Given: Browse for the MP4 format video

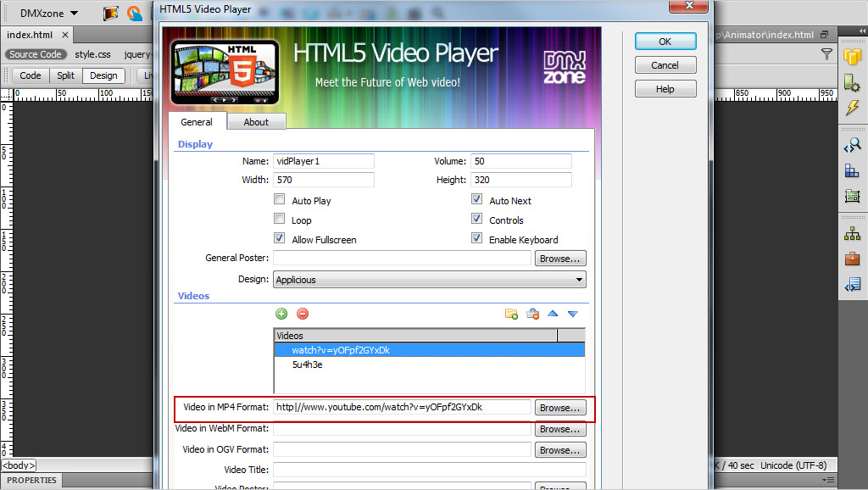Looking at the screenshot, I should pos(560,408).
